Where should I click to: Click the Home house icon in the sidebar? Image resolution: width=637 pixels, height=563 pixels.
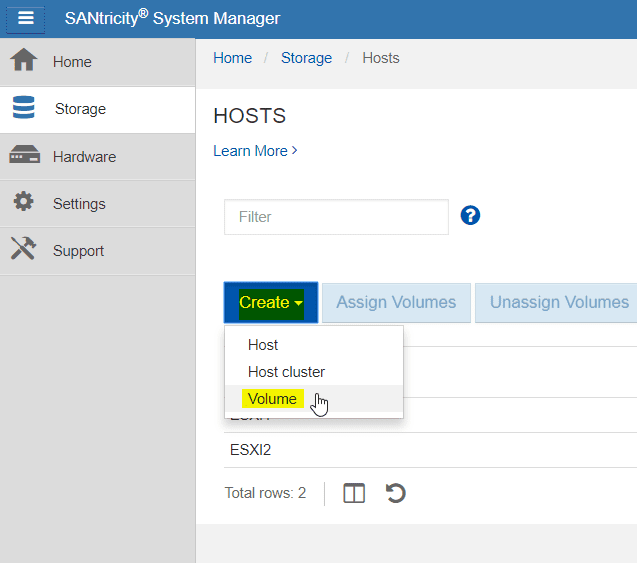tap(24, 60)
